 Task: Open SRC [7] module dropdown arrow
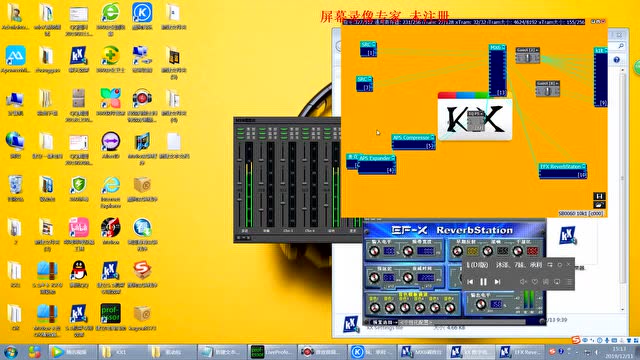[x=370, y=79]
